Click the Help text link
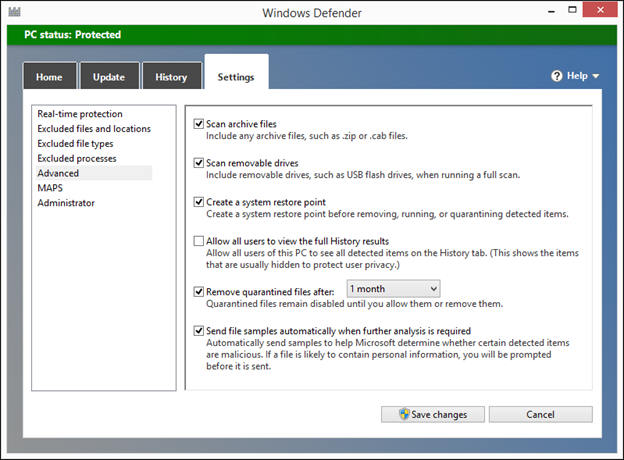 click(x=577, y=76)
